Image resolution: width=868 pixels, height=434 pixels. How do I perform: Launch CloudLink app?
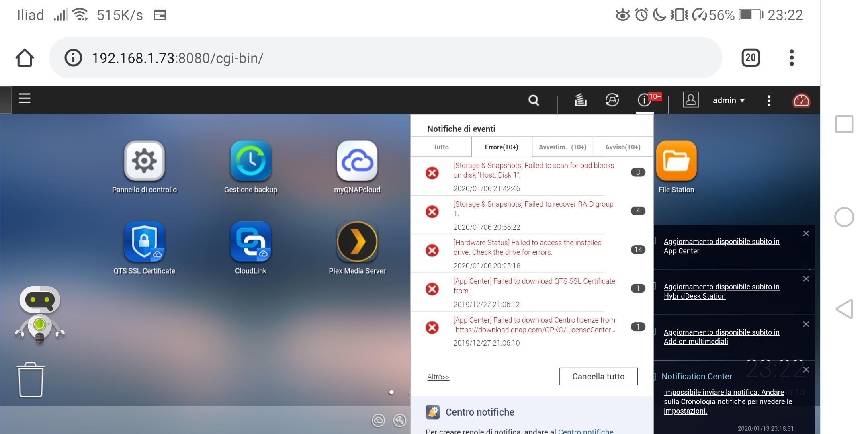(251, 242)
